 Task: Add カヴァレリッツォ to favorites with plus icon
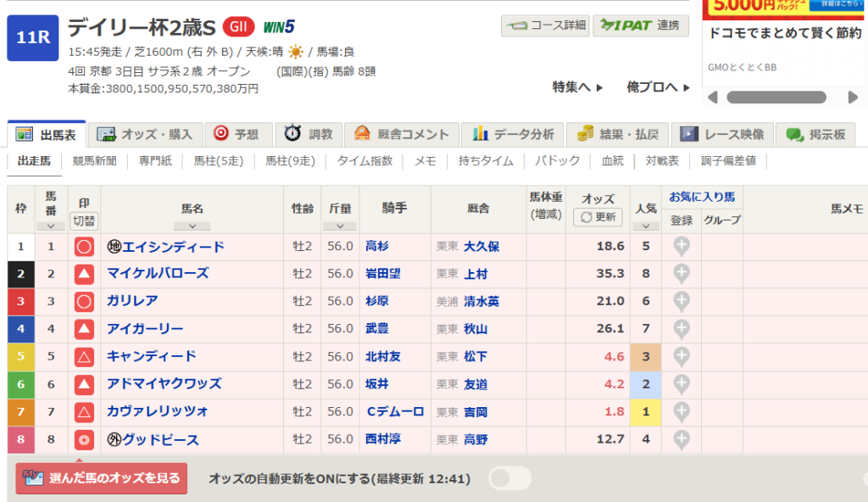(x=682, y=412)
